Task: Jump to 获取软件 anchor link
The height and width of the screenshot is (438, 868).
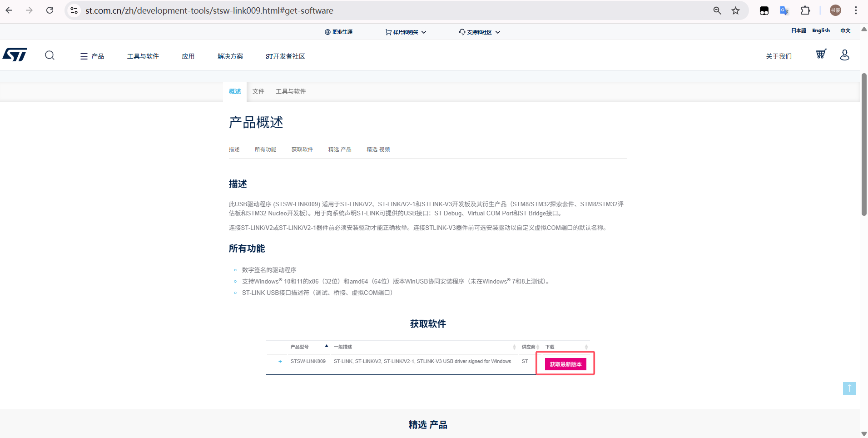Action: tap(302, 149)
